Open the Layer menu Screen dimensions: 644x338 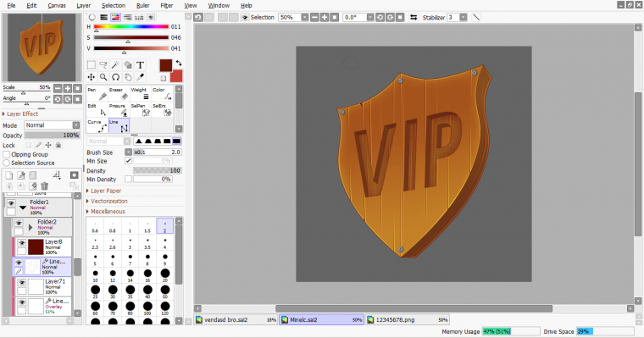tap(83, 5)
